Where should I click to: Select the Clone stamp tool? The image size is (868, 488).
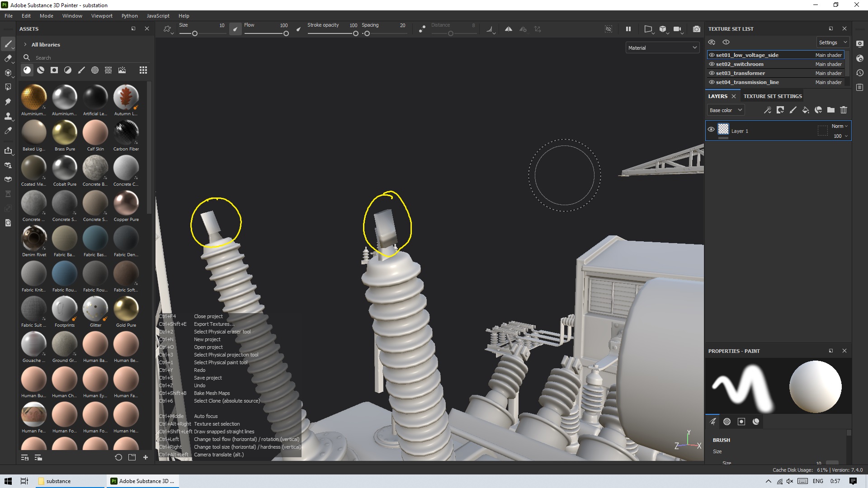click(x=8, y=116)
